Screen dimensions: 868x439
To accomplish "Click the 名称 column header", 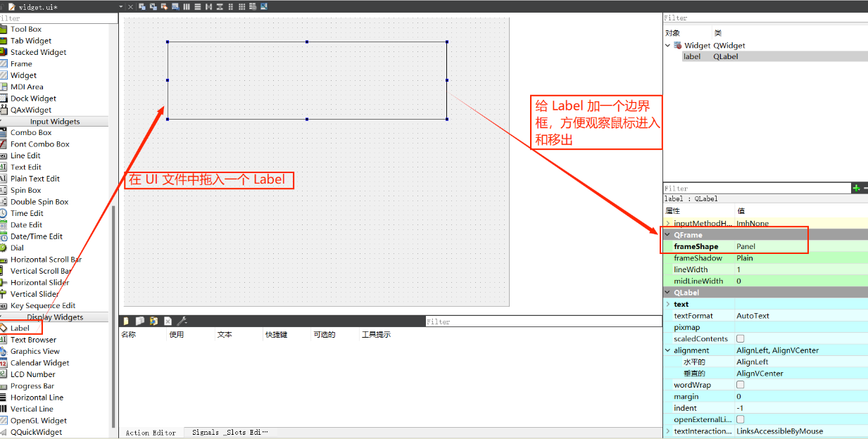I will [x=128, y=335].
